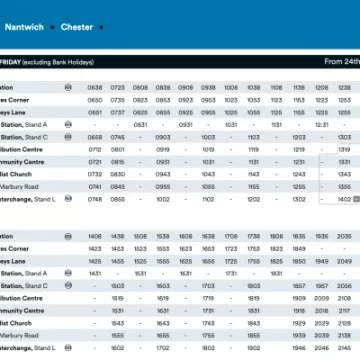
Task: Click the 12:31 Stand A time
Action: pyautogui.click(x=322, y=125)
